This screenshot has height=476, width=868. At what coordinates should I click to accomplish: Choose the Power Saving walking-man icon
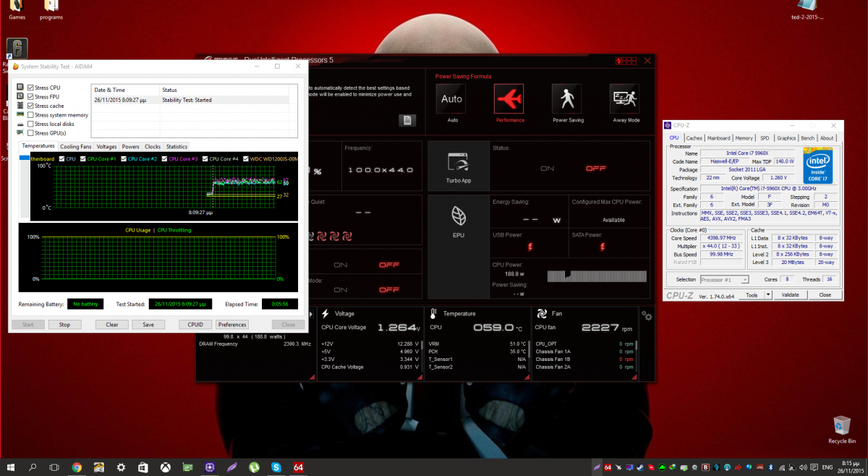coord(567,99)
